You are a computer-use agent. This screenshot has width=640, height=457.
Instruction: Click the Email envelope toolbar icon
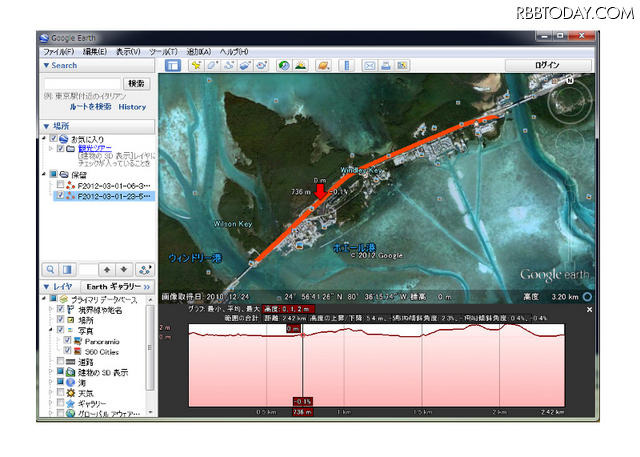tap(369, 65)
